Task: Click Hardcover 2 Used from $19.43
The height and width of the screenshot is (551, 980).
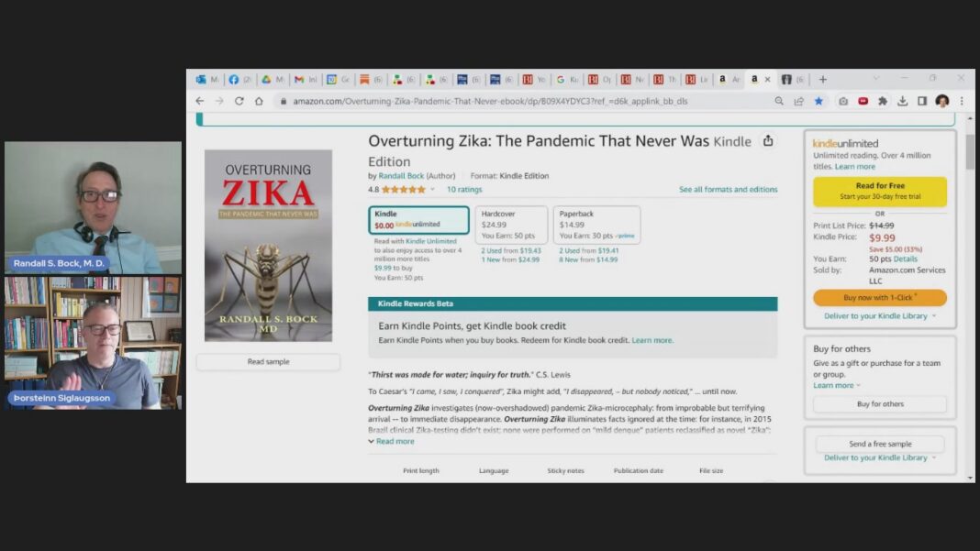Action: (x=511, y=250)
